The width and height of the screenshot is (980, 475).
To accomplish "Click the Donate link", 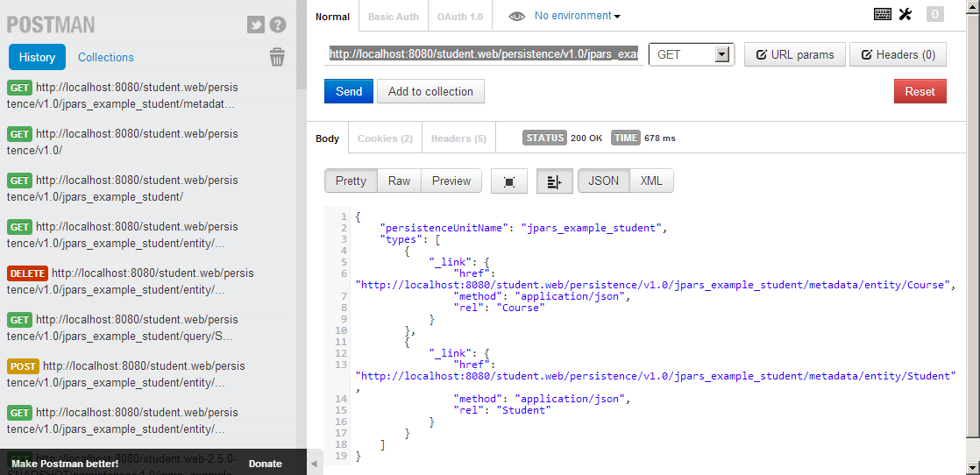I will pyautogui.click(x=265, y=464).
